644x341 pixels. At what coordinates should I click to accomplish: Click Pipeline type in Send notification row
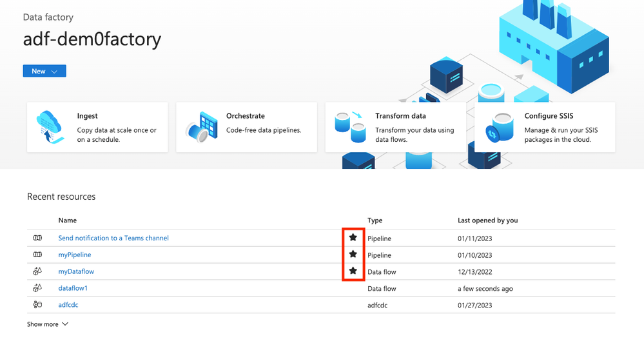pyautogui.click(x=380, y=239)
